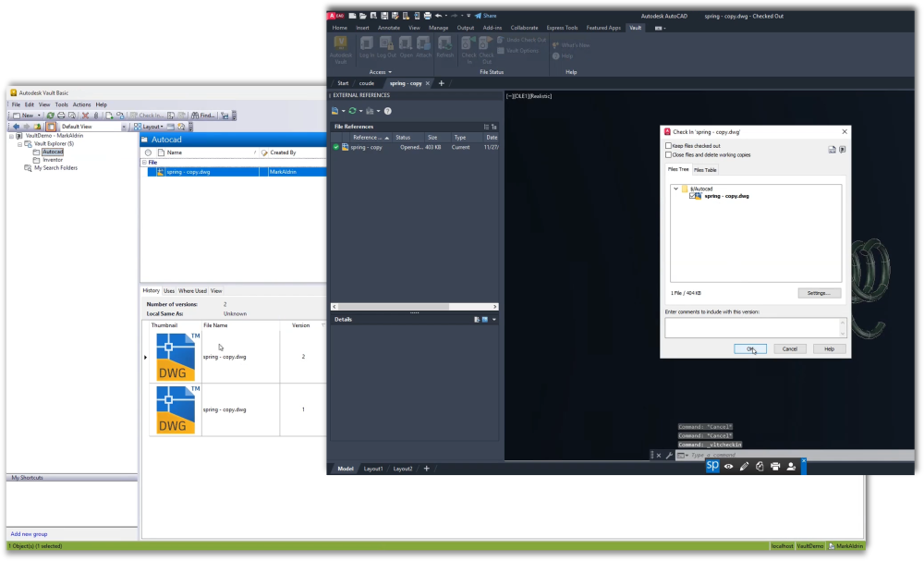Click the Undo Check Out ribbon button

pyautogui.click(x=521, y=40)
